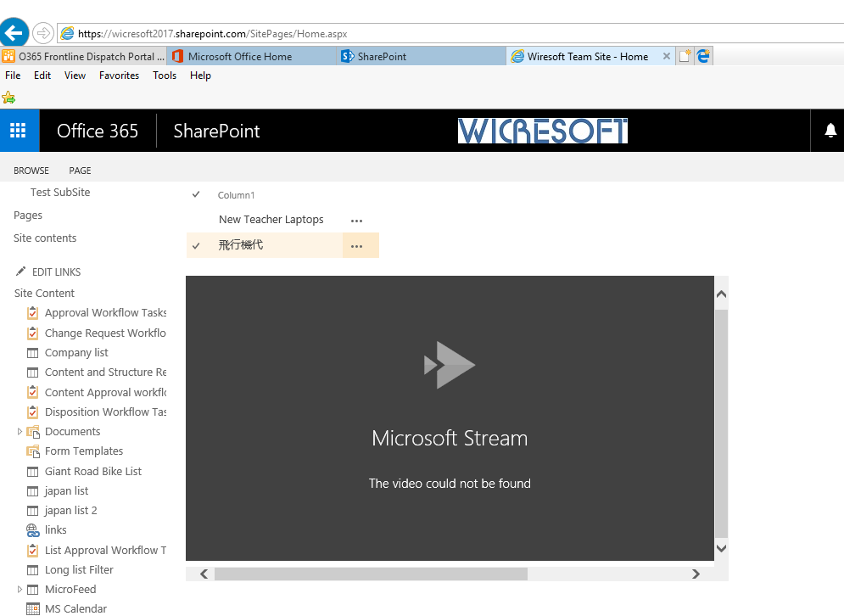
Task: Expand the Documents tree node
Action: point(20,432)
